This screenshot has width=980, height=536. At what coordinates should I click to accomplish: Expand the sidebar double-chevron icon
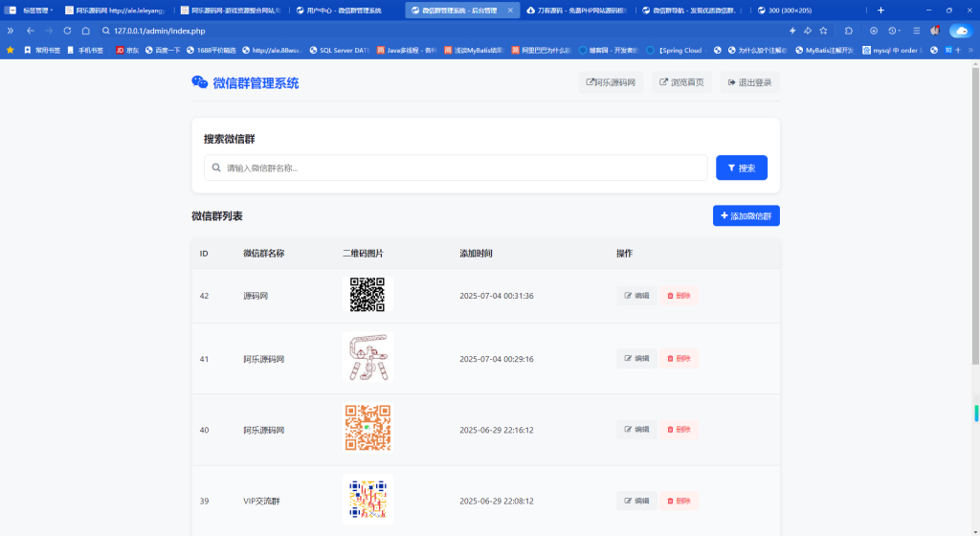coord(10,31)
